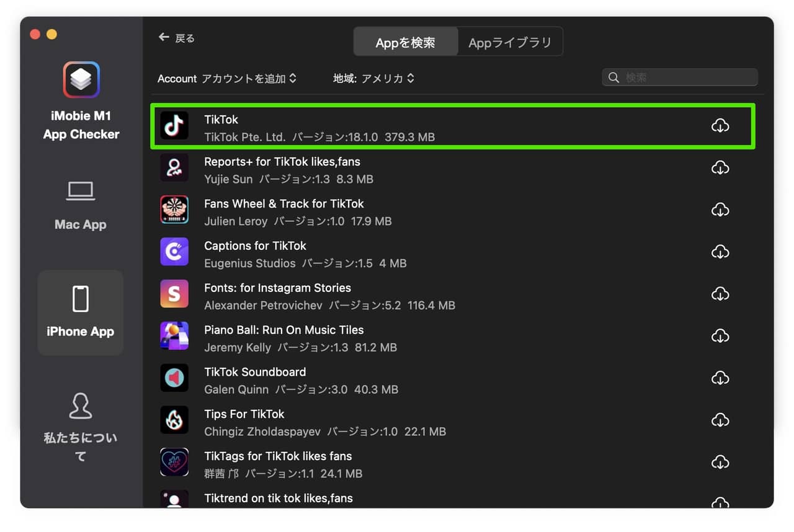This screenshot has width=794, height=532.
Task: Select the iPhone App sidebar section
Action: [80, 313]
